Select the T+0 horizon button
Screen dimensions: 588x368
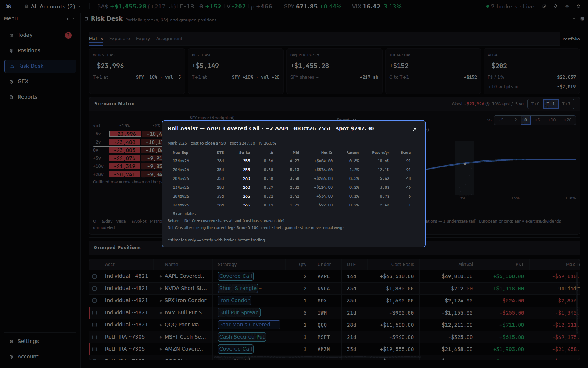[535, 104]
